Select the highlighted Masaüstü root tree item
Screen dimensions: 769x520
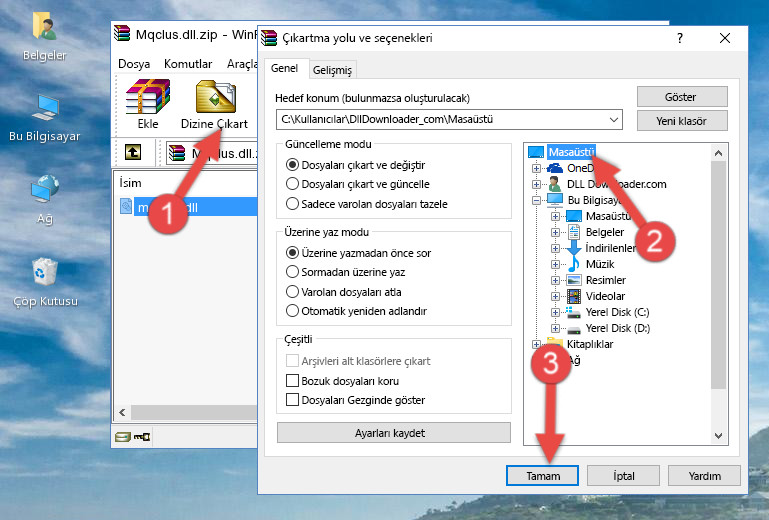[571, 152]
